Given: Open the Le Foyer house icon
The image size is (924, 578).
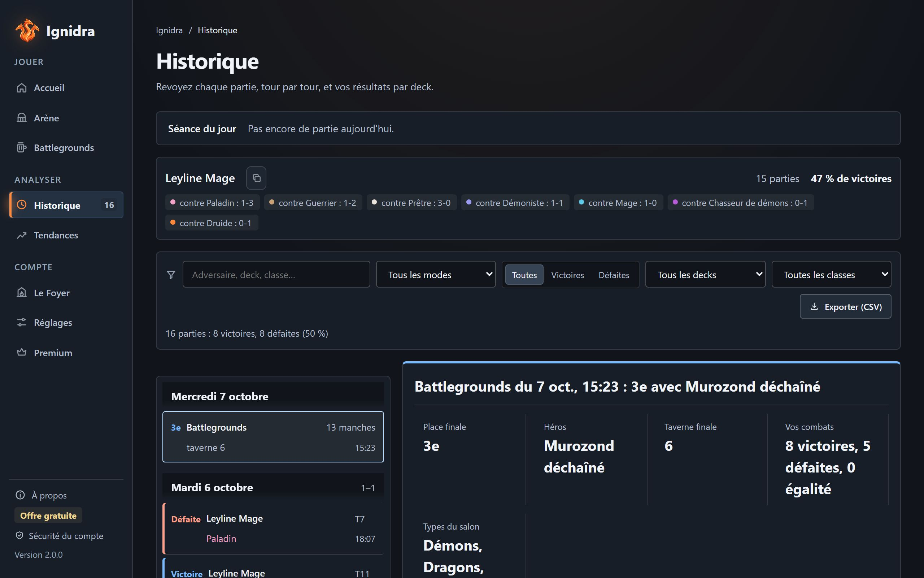Looking at the screenshot, I should [22, 293].
